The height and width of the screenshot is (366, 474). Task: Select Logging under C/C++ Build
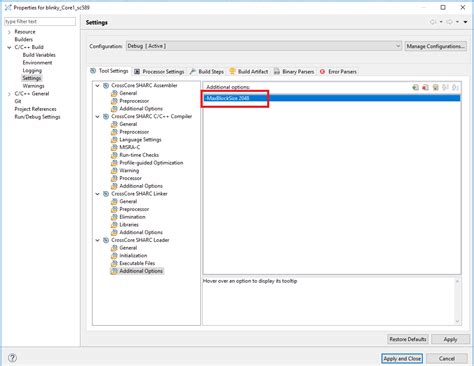32,70
